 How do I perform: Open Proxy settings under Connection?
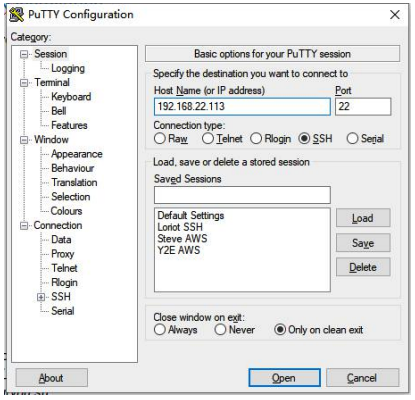[63, 254]
